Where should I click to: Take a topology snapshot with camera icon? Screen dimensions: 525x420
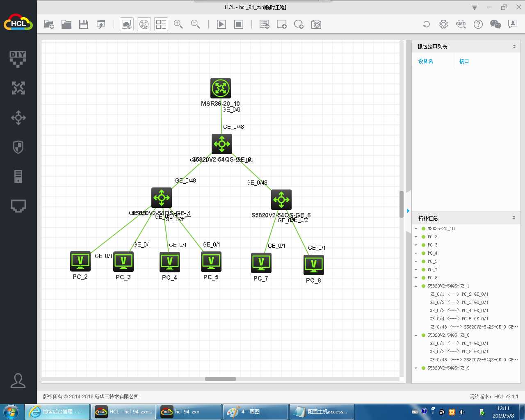316,24
